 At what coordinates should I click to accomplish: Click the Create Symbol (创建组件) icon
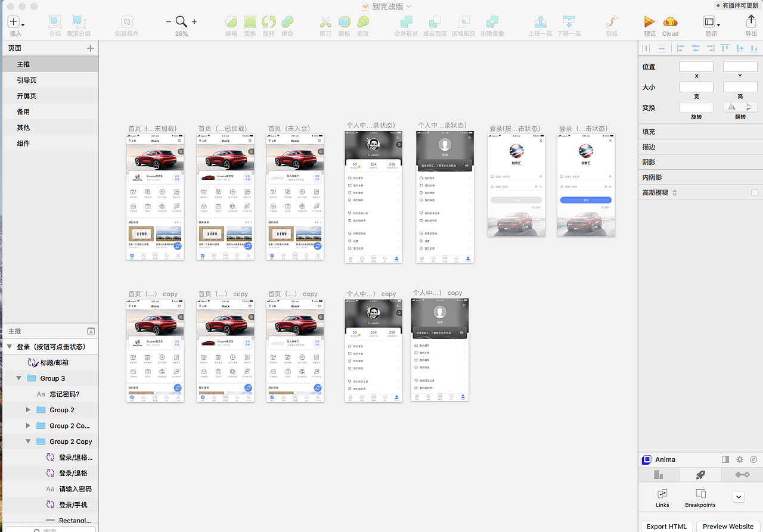pyautogui.click(x=126, y=22)
